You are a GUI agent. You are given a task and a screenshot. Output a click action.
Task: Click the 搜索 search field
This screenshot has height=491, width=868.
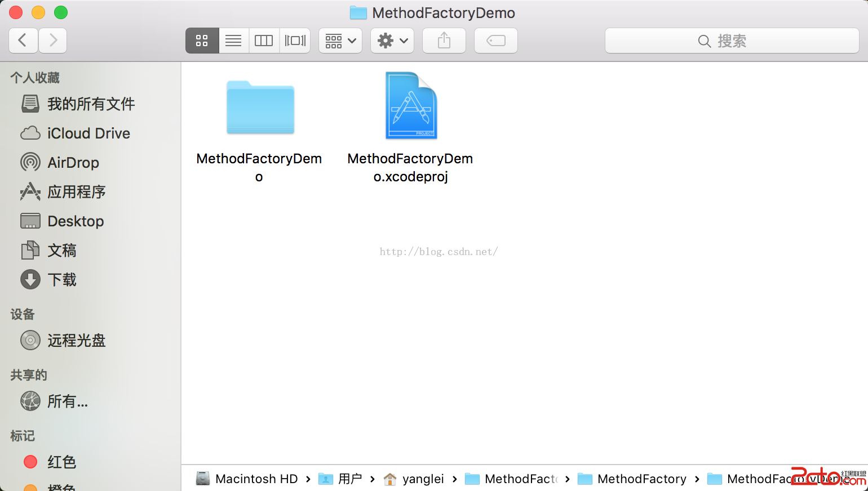click(732, 41)
